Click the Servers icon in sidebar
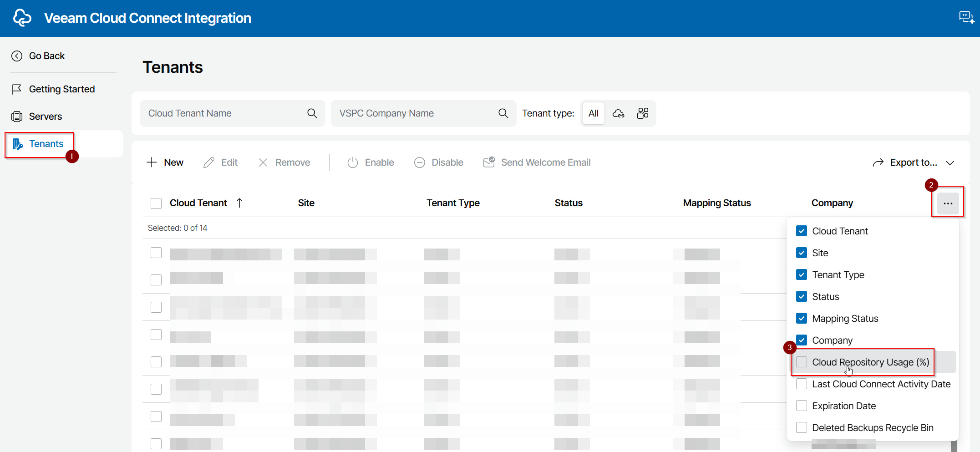Viewport: 980px width, 452px height. coord(17,117)
